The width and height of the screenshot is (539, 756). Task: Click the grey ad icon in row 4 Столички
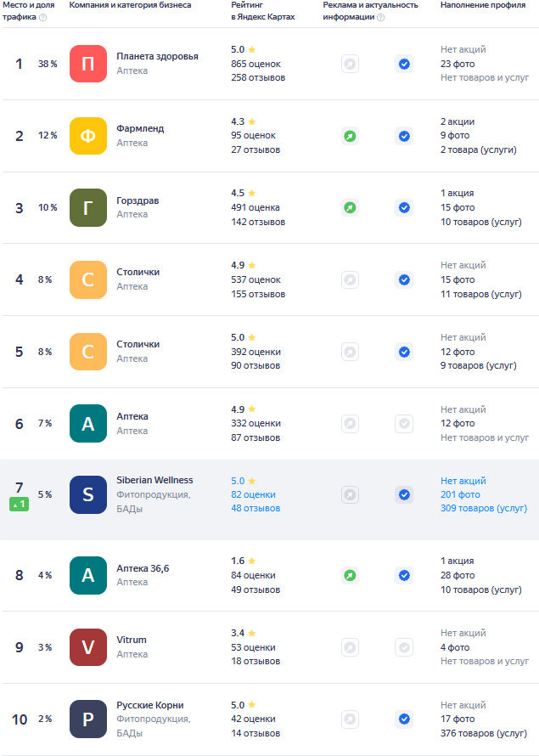click(351, 279)
